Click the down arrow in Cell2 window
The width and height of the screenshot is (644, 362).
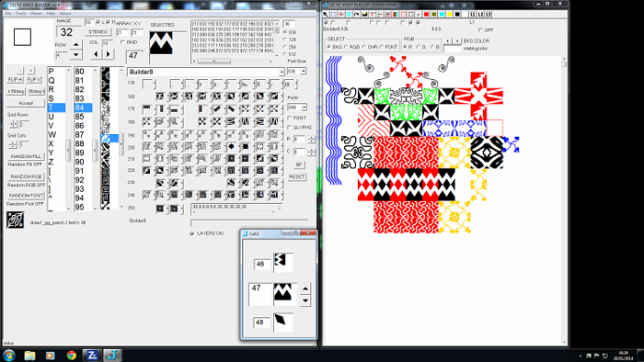tap(305, 301)
